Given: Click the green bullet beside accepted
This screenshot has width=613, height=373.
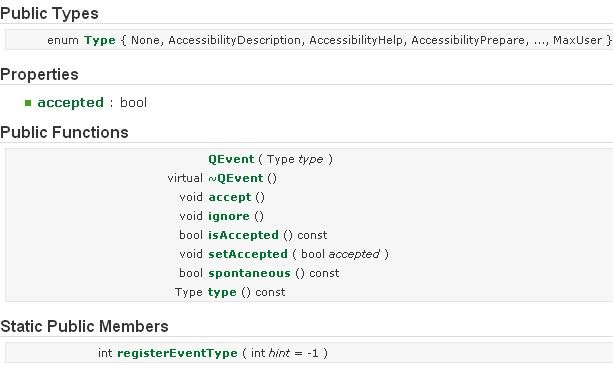Looking at the screenshot, I should click(x=28, y=103).
